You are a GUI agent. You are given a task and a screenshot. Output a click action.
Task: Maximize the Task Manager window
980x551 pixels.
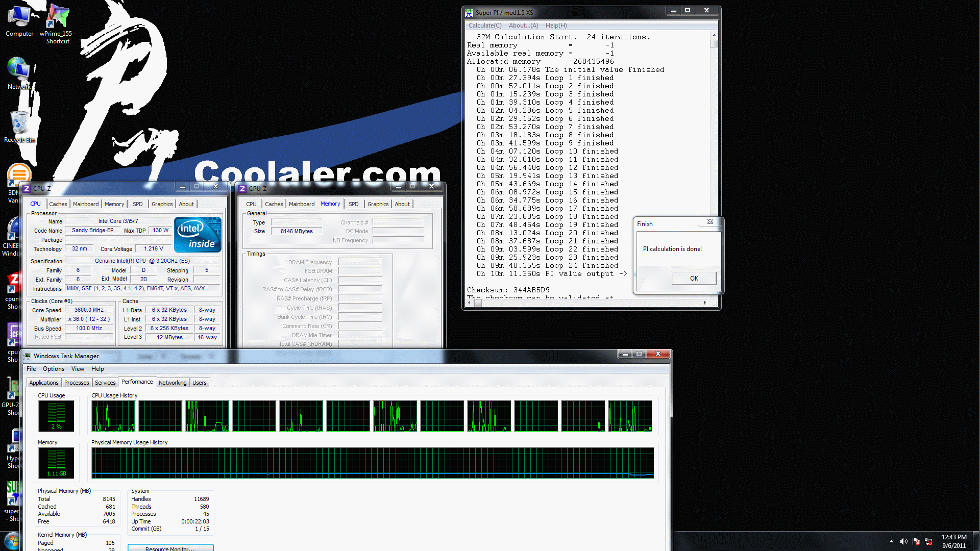[639, 354]
